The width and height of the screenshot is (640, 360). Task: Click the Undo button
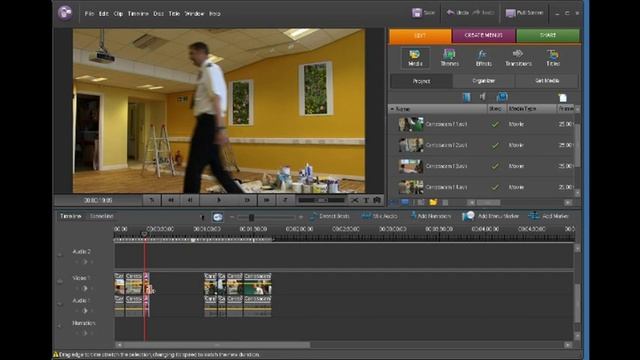tap(457, 13)
